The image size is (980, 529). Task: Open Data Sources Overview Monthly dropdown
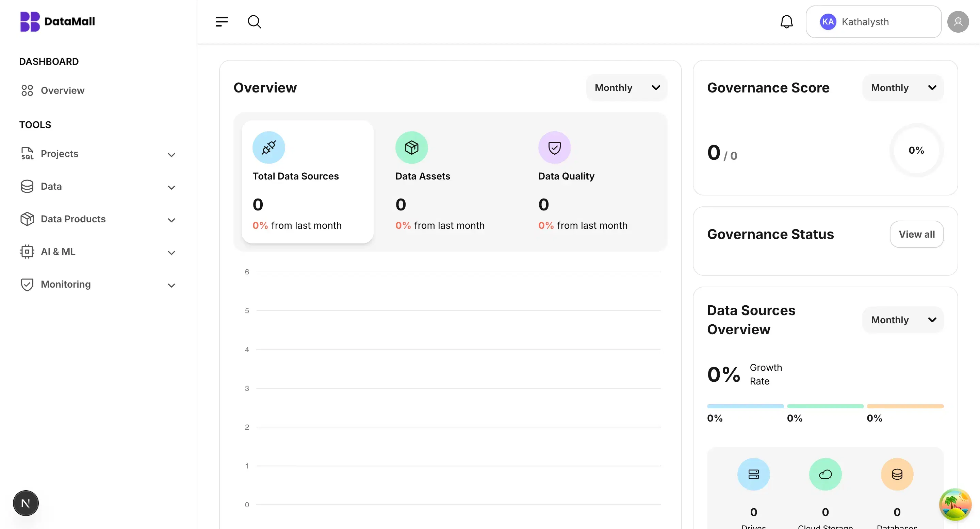(x=903, y=320)
